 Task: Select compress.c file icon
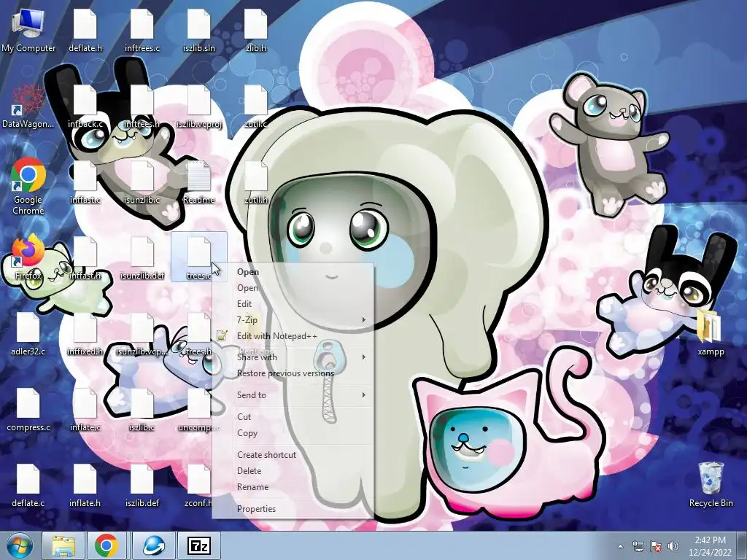(28, 410)
